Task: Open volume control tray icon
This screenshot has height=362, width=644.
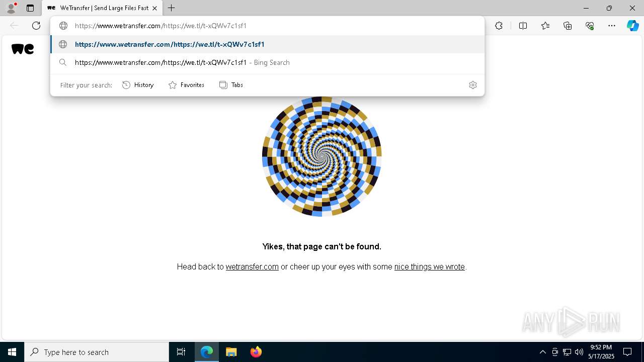Action: (x=579, y=352)
